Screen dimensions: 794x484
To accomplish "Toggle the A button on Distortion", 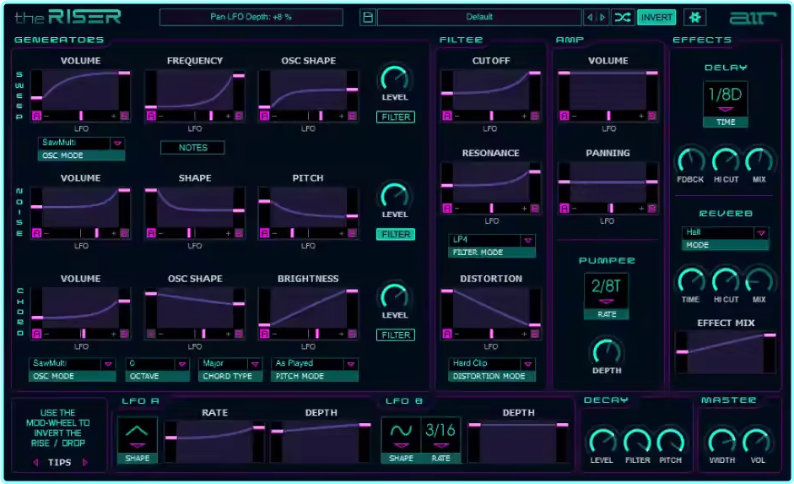I will coord(447,334).
